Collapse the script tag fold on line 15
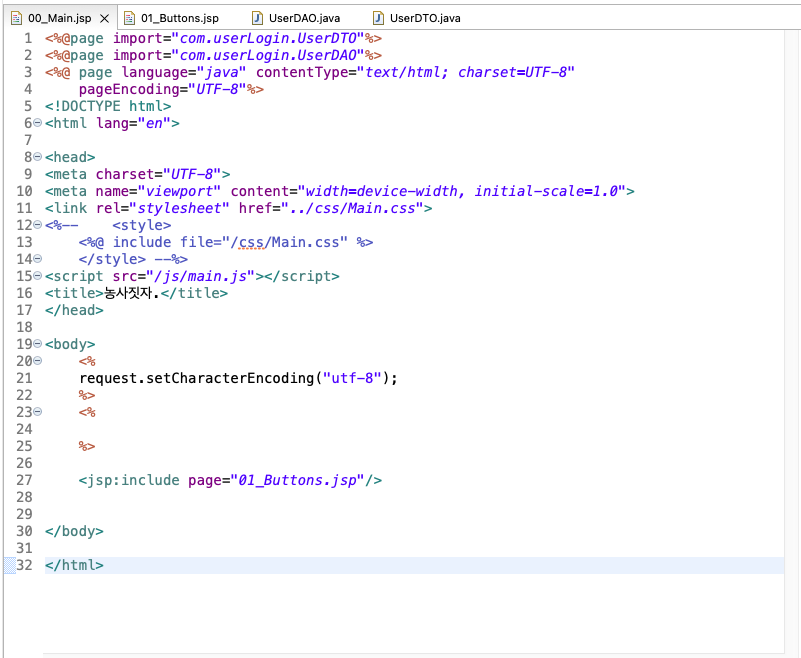801x658 pixels. [x=37, y=276]
